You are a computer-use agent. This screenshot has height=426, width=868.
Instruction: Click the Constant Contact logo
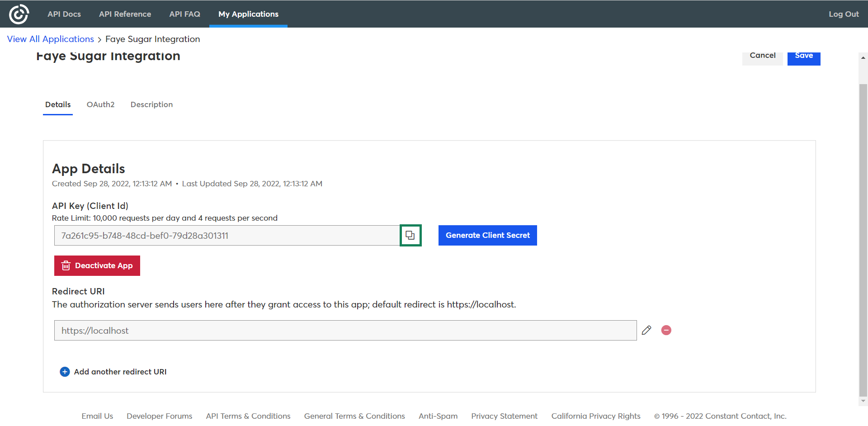pos(19,14)
